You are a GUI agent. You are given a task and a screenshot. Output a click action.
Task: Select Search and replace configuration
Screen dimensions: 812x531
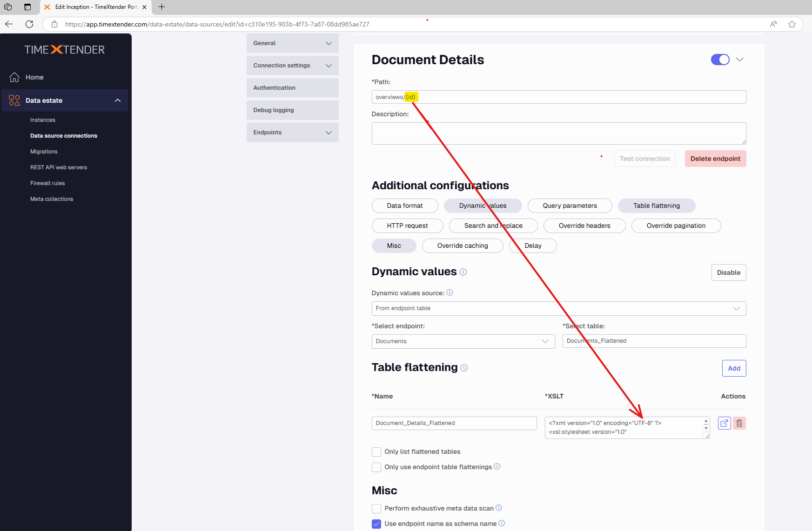point(493,226)
